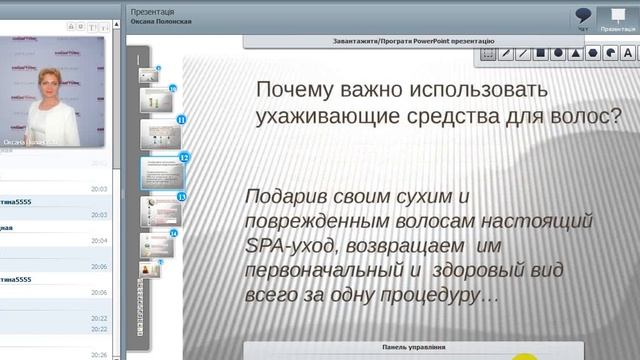The image size is (640, 360).
Task: Click presenter video of Оксана Полонская
Action: [52, 91]
